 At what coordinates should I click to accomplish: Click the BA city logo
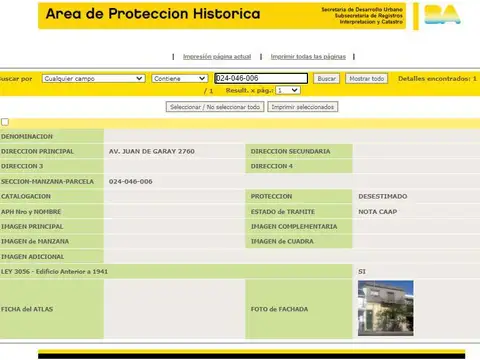point(442,15)
